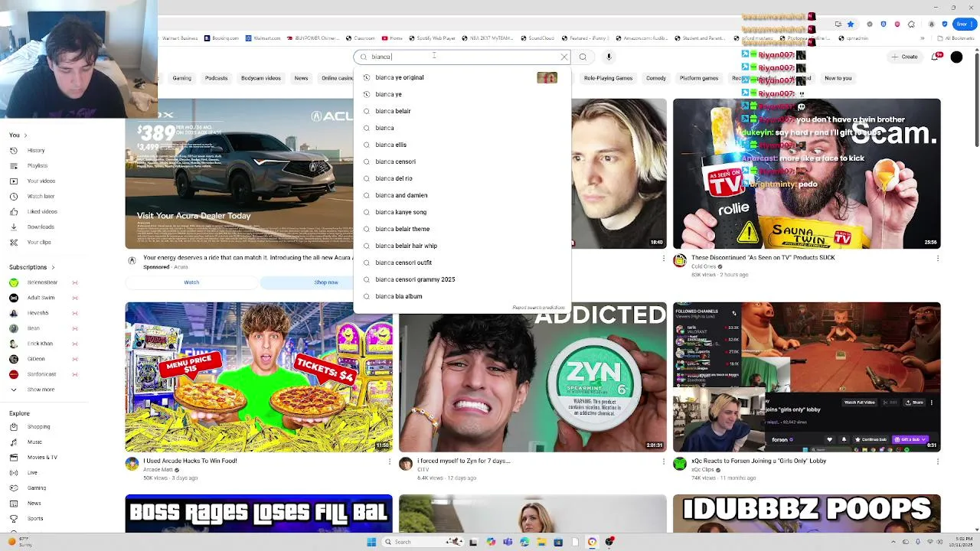Open Gaming under Explore
The image size is (980, 551).
click(x=37, y=487)
